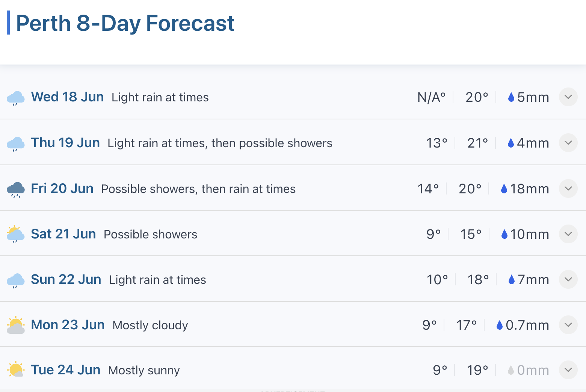The width and height of the screenshot is (586, 392).
Task: Select the Mon 23 Jun date label
Action: [68, 325]
